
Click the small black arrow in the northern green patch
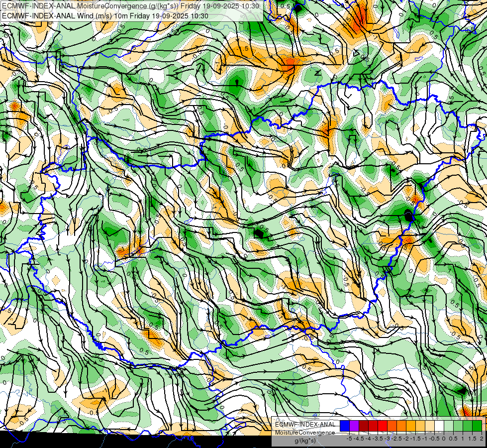pyautogui.click(x=238, y=82)
